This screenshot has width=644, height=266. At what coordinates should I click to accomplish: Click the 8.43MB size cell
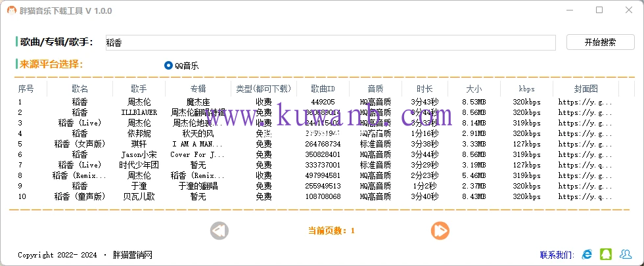point(474,196)
